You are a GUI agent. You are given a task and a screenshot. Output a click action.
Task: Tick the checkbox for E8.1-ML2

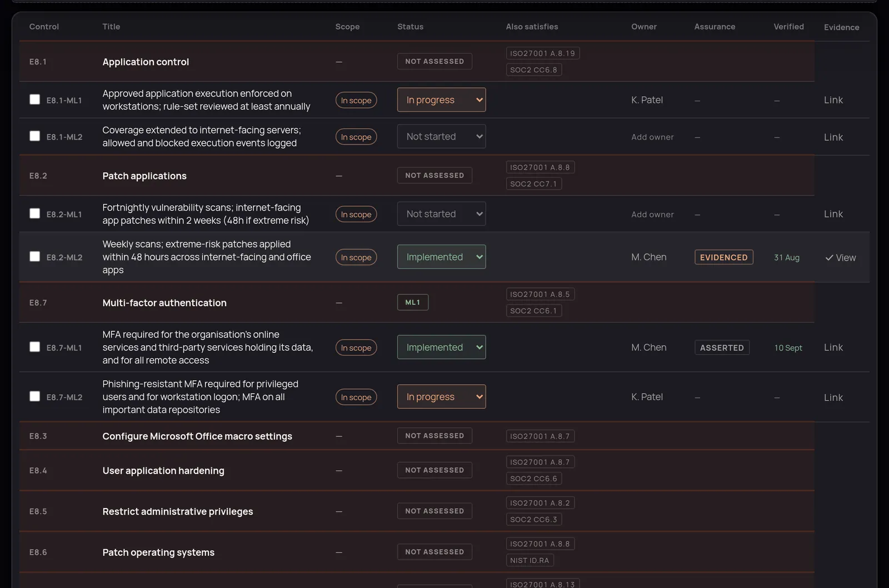point(34,136)
